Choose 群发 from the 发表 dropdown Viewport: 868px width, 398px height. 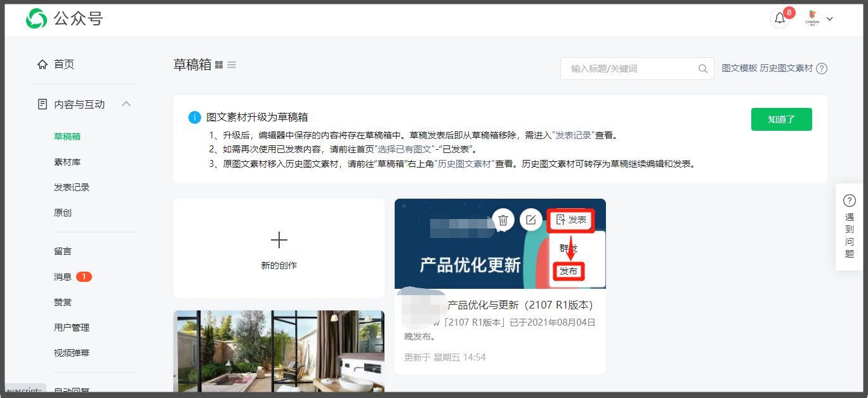[x=569, y=248]
